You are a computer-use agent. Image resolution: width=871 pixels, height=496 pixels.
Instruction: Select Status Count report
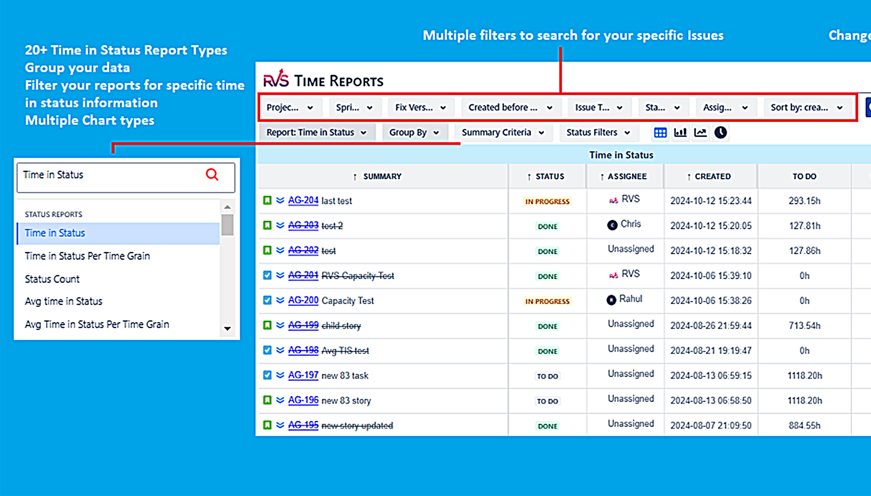pos(118,279)
